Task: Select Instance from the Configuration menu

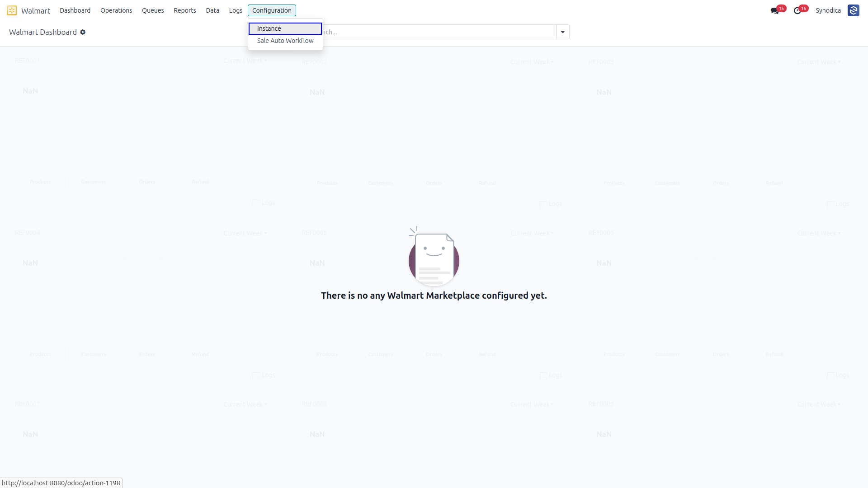Action: pos(285,28)
